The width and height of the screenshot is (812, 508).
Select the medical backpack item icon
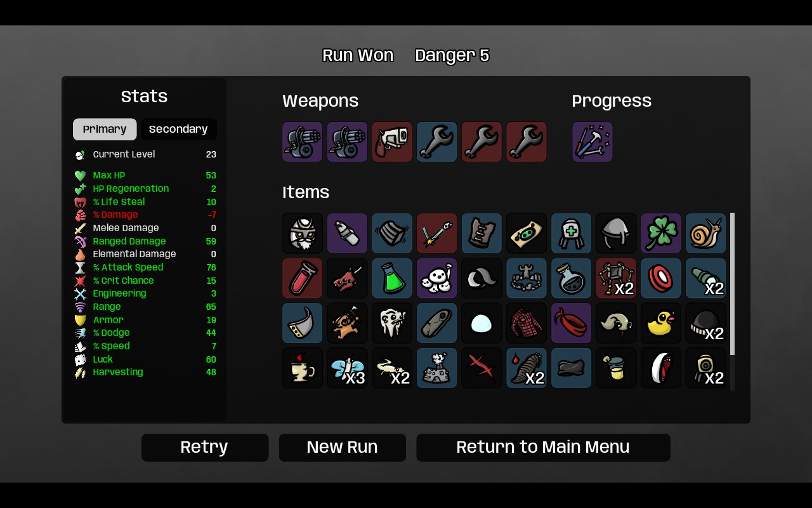(572, 234)
